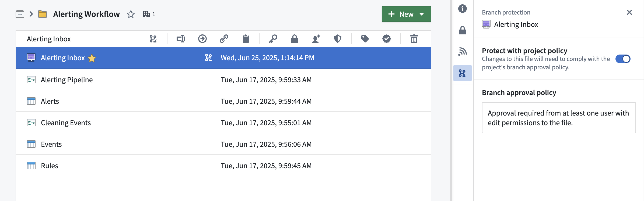This screenshot has height=201, width=644.
Task: Unstar the Alerting Inbox row
Action: point(92,58)
